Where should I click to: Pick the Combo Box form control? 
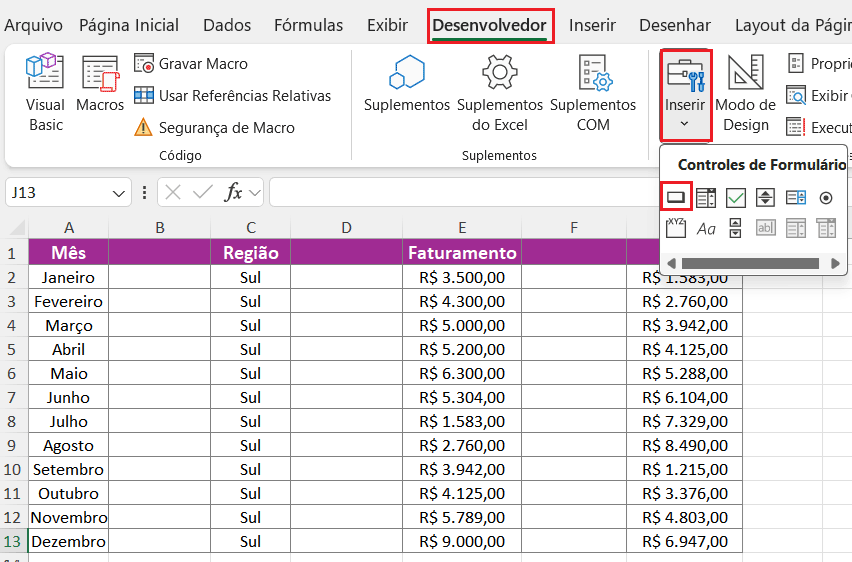pos(706,198)
